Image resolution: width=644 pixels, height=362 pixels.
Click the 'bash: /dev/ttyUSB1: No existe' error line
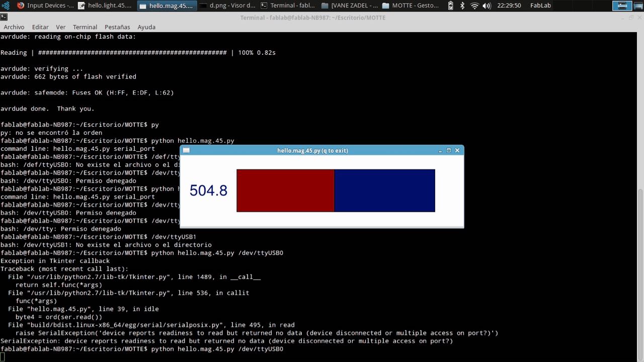click(106, 245)
